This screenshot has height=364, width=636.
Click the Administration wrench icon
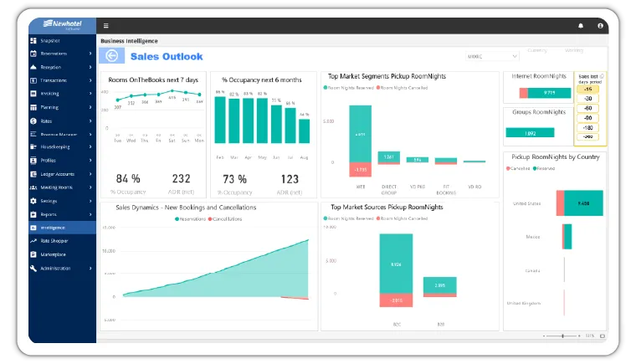[x=33, y=269]
